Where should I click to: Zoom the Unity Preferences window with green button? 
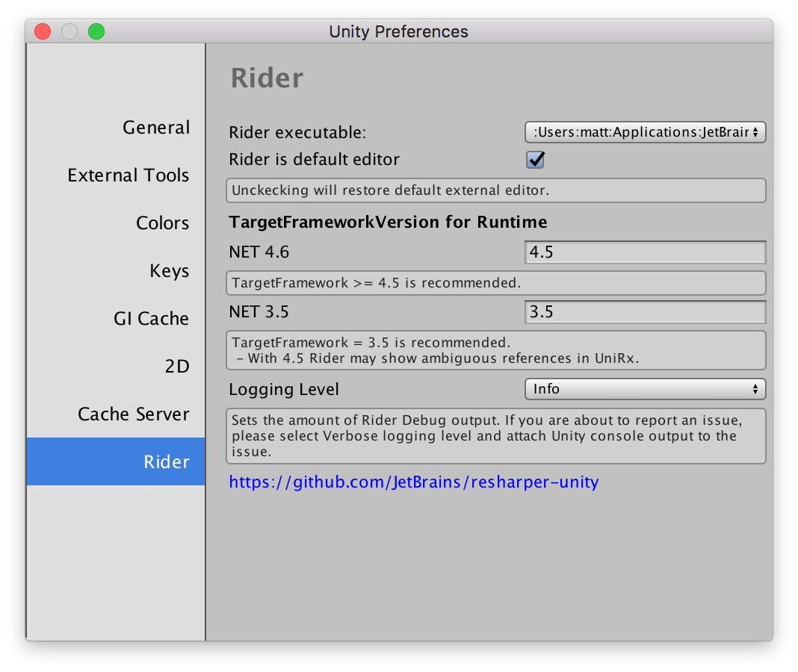point(96,31)
